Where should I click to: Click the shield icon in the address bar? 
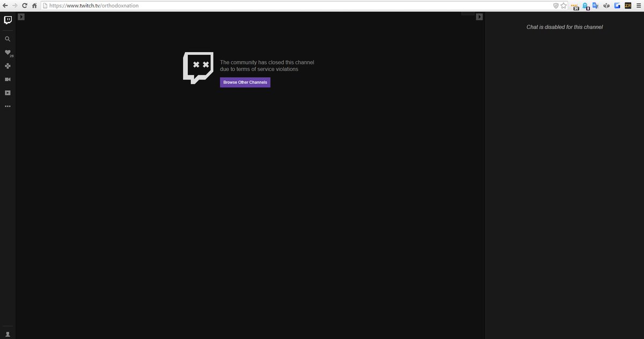tap(556, 5)
